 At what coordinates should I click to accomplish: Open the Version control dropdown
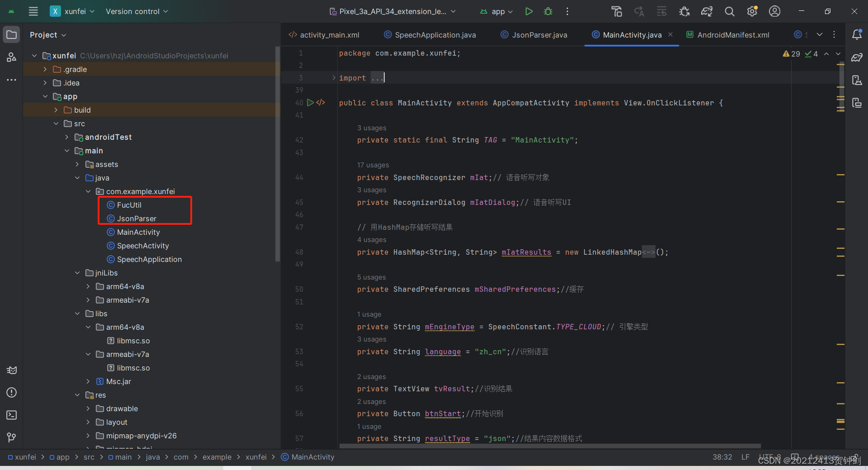137,11
